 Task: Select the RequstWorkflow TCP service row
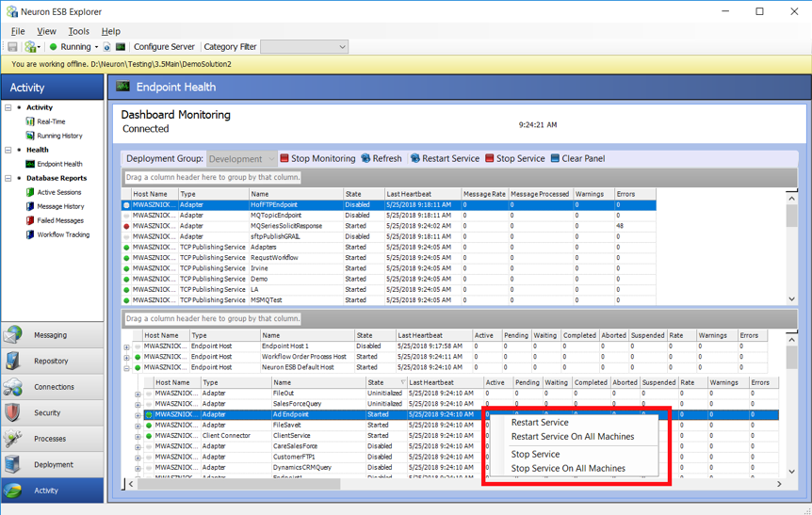coord(389,258)
